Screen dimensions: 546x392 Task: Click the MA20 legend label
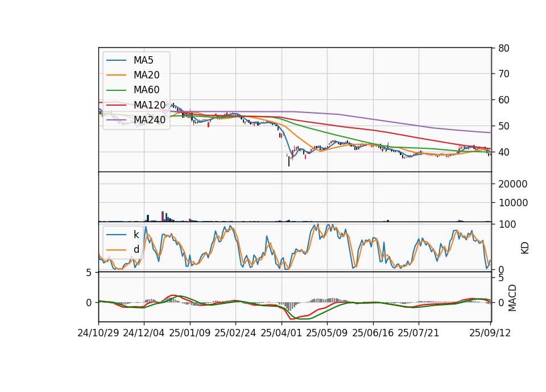point(146,75)
